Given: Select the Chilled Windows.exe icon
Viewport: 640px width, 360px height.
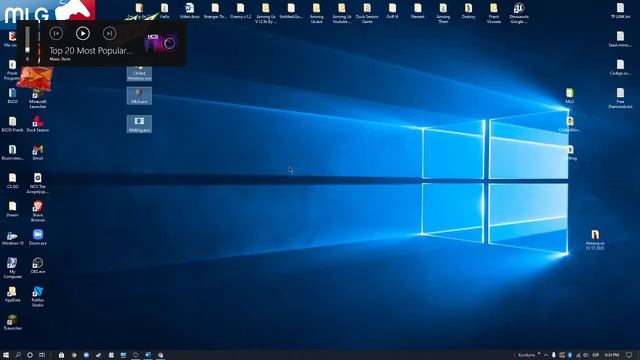Looking at the screenshot, I should (x=139, y=73).
